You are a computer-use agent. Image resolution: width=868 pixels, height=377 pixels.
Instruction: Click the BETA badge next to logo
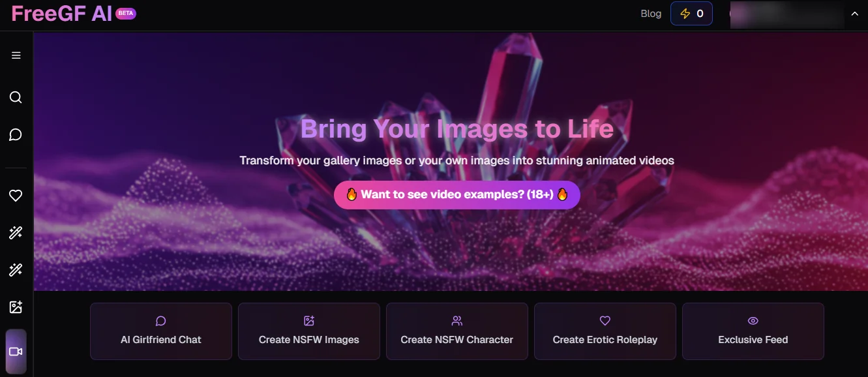tap(126, 14)
